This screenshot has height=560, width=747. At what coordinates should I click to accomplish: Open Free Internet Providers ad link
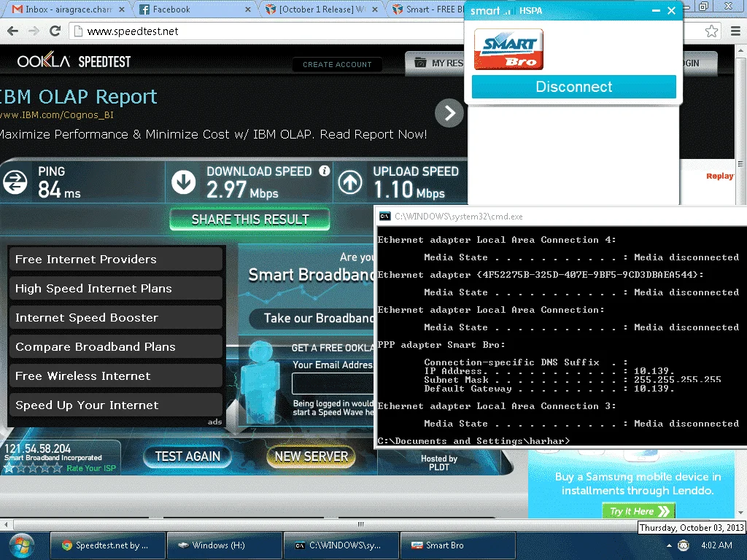116,259
